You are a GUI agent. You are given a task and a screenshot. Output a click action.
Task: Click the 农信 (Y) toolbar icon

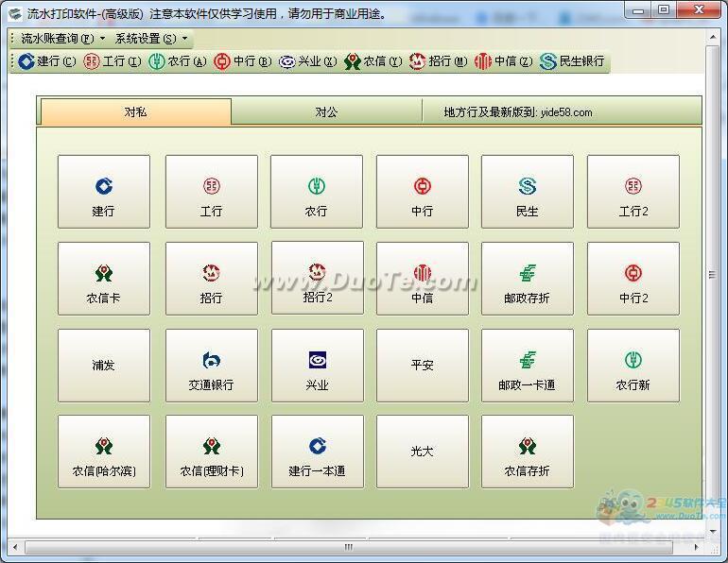373,61
